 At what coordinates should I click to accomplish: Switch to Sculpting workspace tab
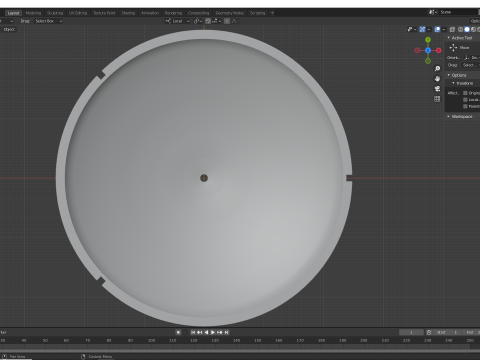[55, 13]
